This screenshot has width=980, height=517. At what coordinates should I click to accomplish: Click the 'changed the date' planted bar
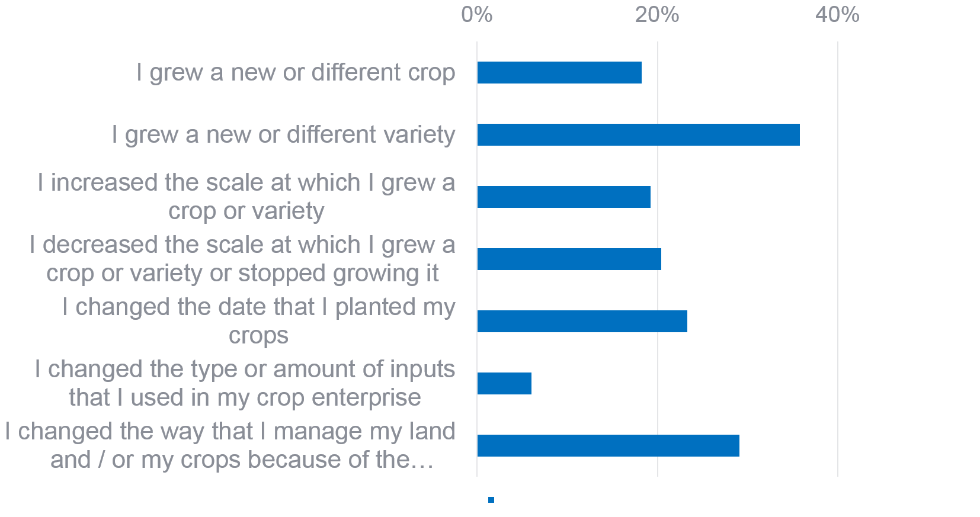[582, 322]
